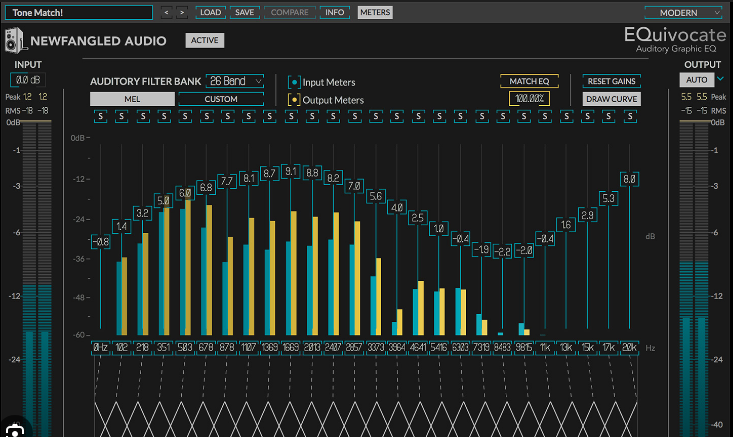
Task: Solo the 2013 Hz band
Action: coord(312,116)
